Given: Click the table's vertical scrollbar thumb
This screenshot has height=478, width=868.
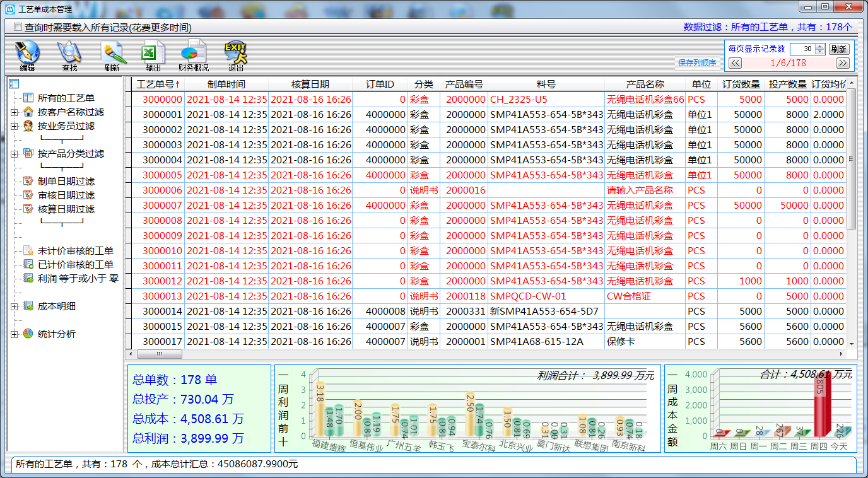Looking at the screenshot, I should tap(851, 158).
